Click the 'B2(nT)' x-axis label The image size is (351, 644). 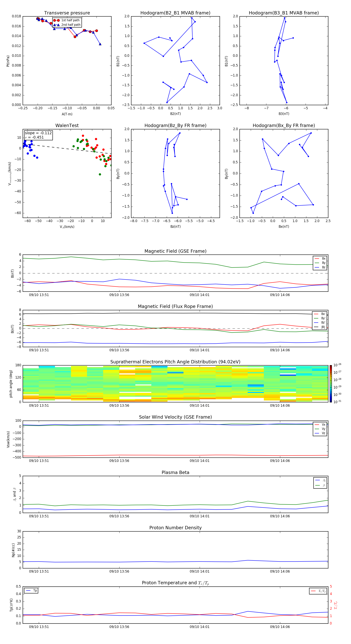point(175,114)
